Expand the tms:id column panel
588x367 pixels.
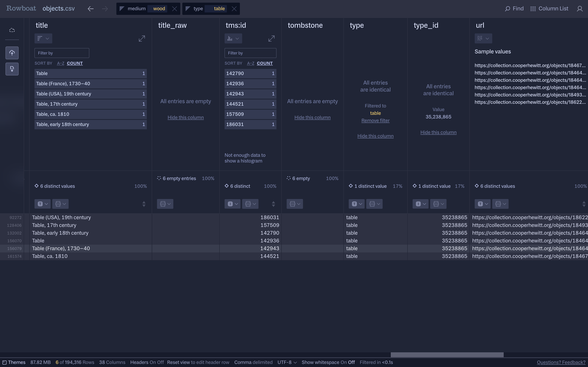pyautogui.click(x=271, y=39)
